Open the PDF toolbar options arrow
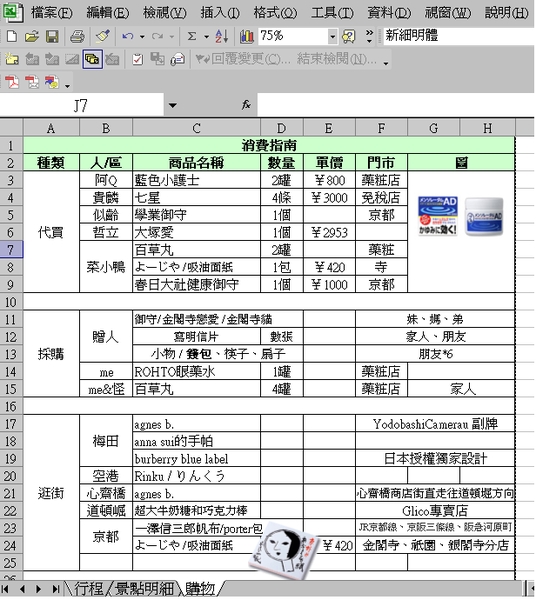This screenshot has height=600, width=536. coord(67,86)
